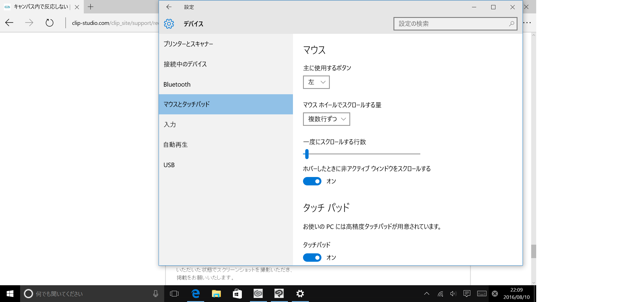This screenshot has width=644, height=302.
Task: Adjust the lines-to-scroll slider
Action: (x=307, y=154)
